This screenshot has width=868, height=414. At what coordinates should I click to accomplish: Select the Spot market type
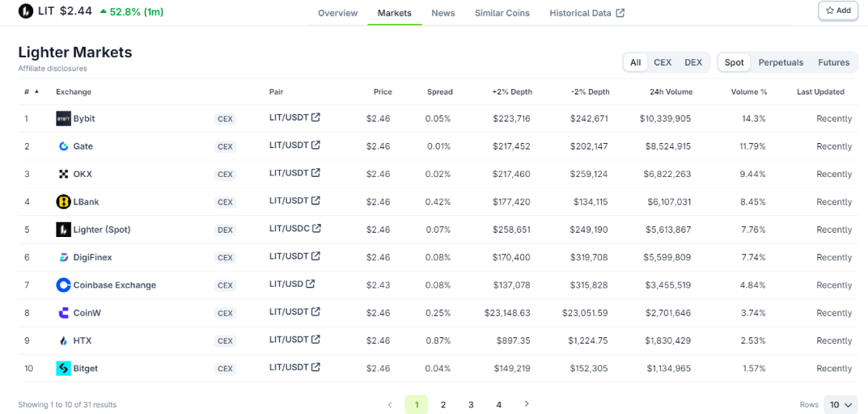point(734,62)
